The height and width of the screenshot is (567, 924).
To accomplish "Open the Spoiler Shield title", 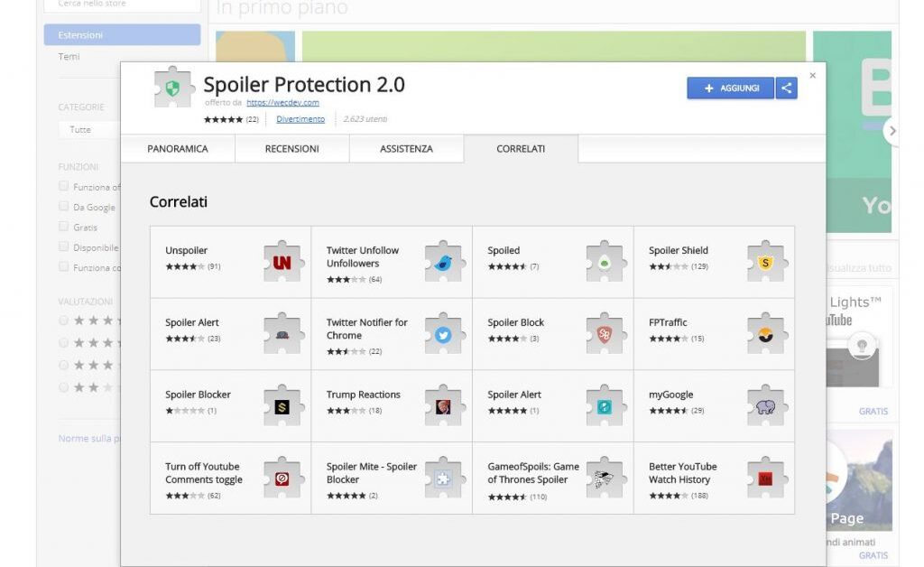I will point(679,250).
